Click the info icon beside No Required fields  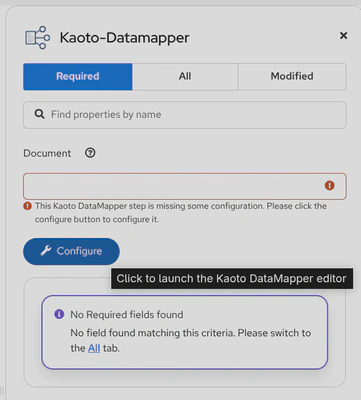[x=59, y=314]
